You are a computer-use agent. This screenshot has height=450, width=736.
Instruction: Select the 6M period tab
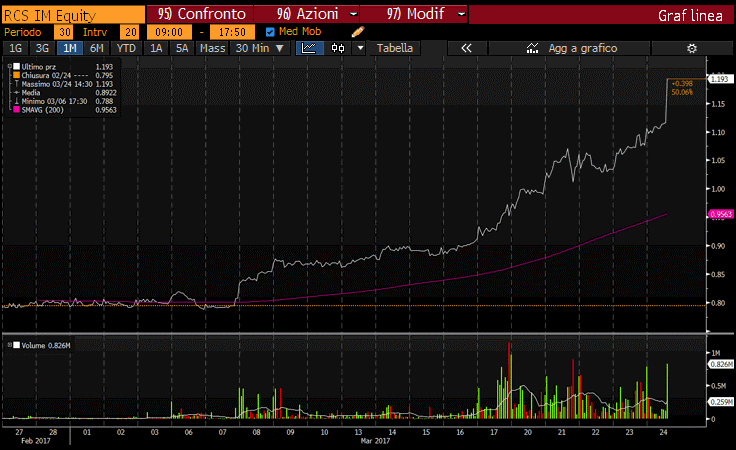point(96,48)
